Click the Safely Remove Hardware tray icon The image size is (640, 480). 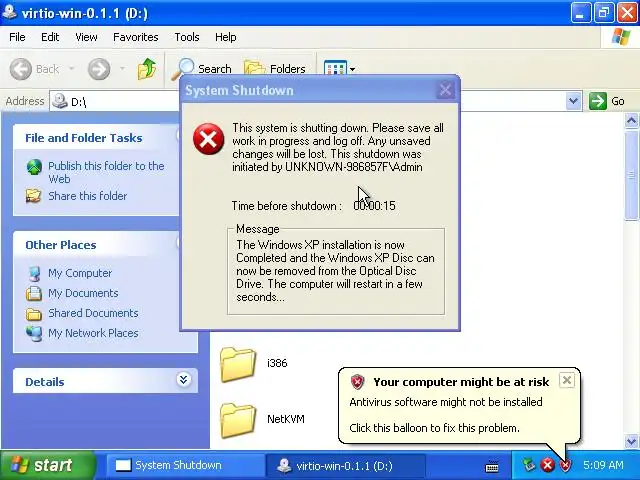[x=528, y=465]
